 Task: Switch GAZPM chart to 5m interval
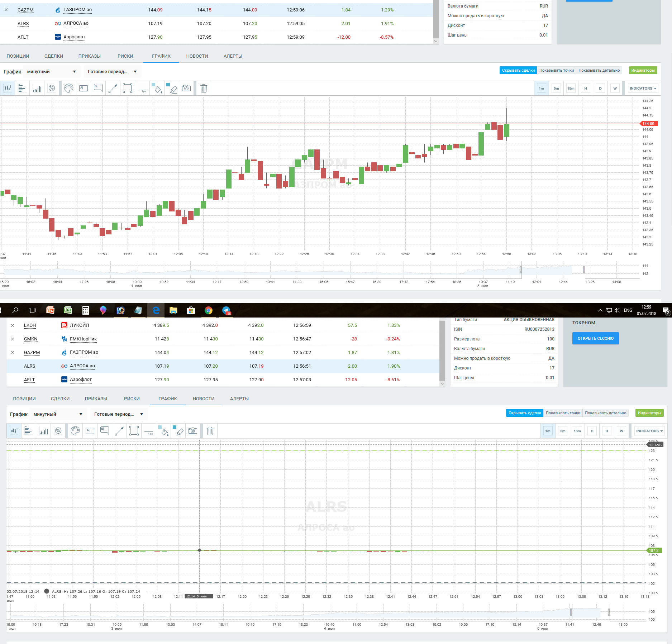pyautogui.click(x=556, y=89)
